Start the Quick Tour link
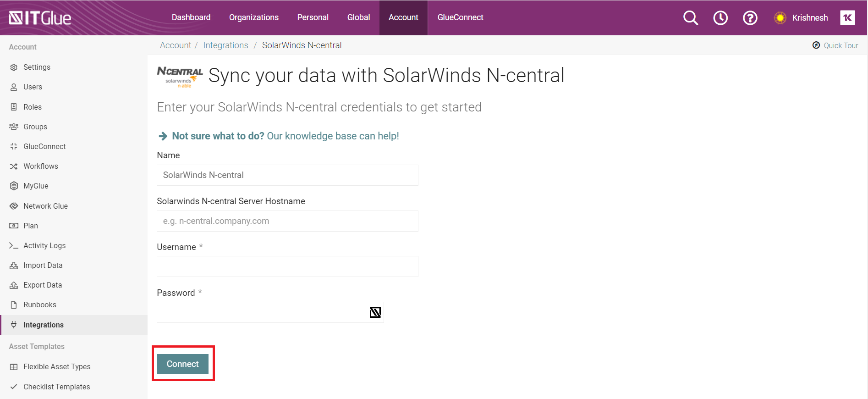 pyautogui.click(x=841, y=45)
